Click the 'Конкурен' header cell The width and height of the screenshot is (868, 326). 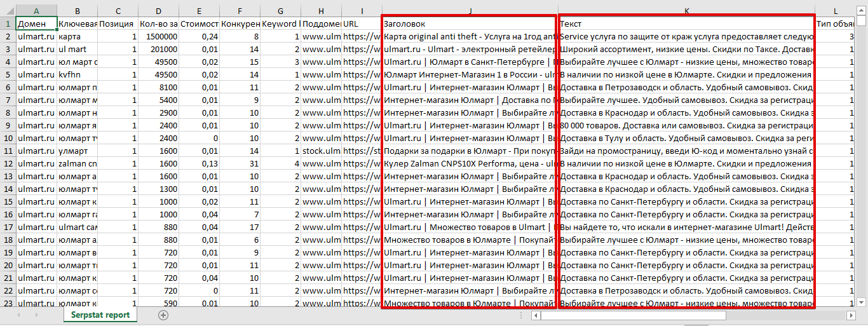pos(240,24)
